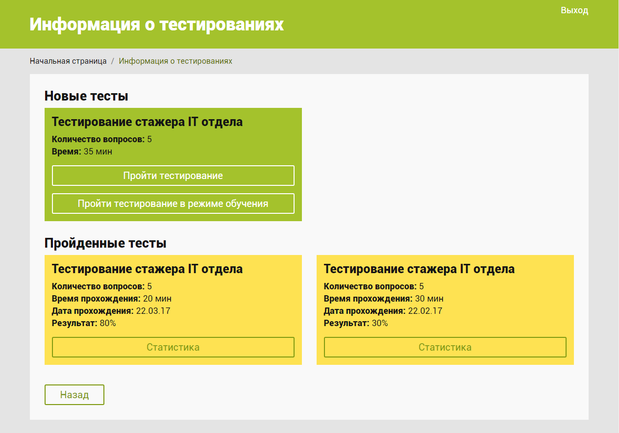The height and width of the screenshot is (433, 619).
Task: Click the Дата прохождения: 22.03.17 text
Action: point(111,311)
